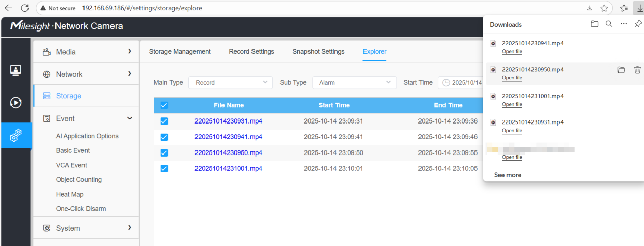Click the System menu icon
The height and width of the screenshot is (246, 644).
click(x=47, y=228)
